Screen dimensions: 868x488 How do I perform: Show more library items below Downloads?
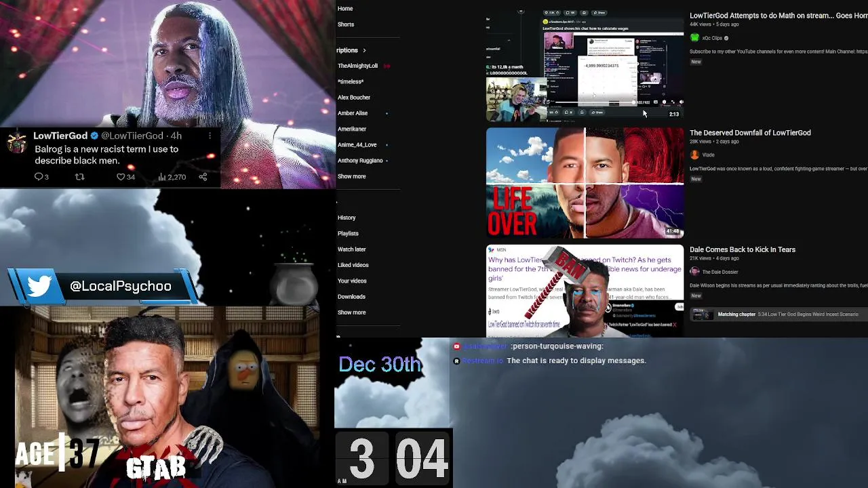tap(351, 312)
